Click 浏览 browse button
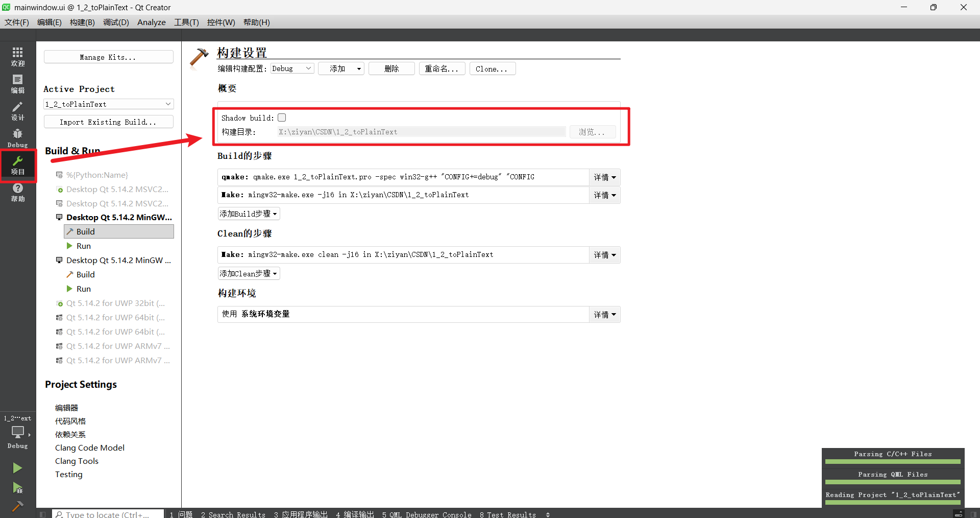Image resolution: width=980 pixels, height=518 pixels. coord(593,132)
